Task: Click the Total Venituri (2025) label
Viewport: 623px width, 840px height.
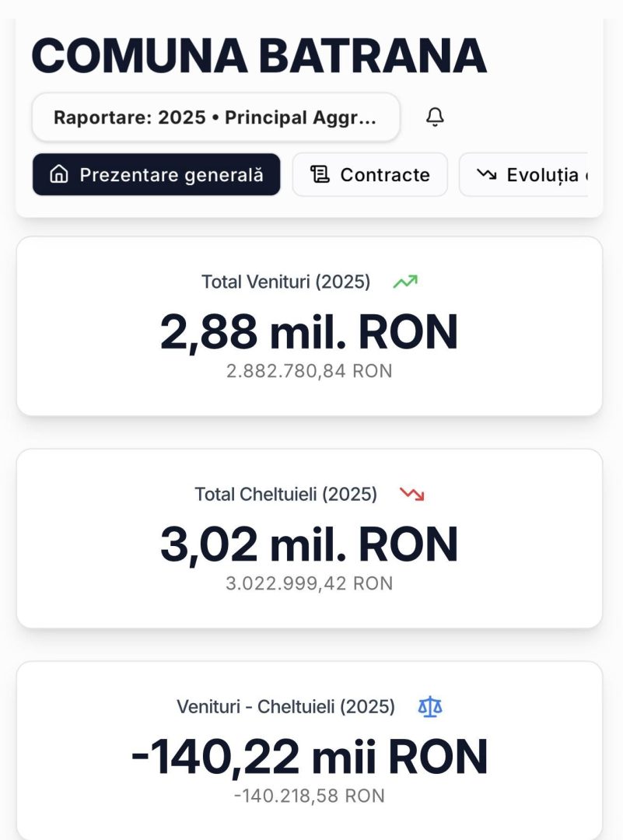Action: point(285,282)
